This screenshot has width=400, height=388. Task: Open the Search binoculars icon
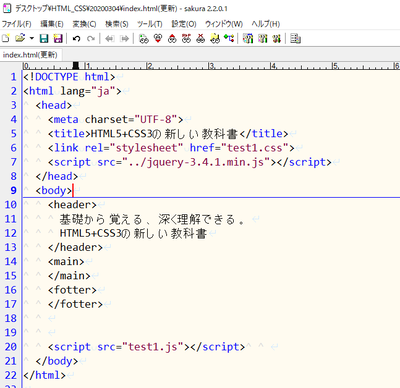pyautogui.click(x=144, y=39)
